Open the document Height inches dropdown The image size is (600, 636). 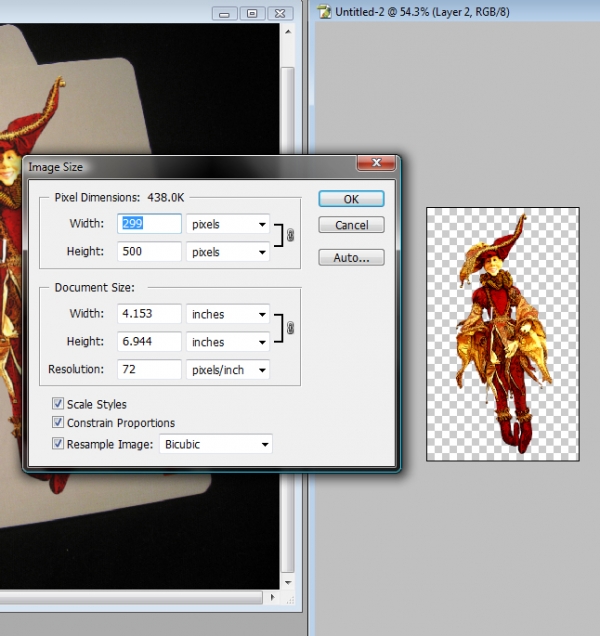[228, 342]
